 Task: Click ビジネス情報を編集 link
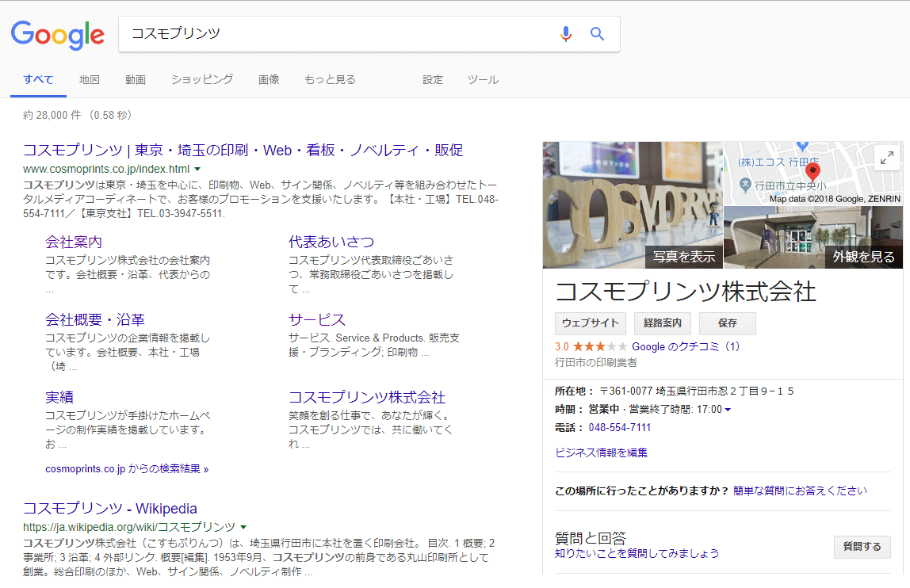[601, 452]
